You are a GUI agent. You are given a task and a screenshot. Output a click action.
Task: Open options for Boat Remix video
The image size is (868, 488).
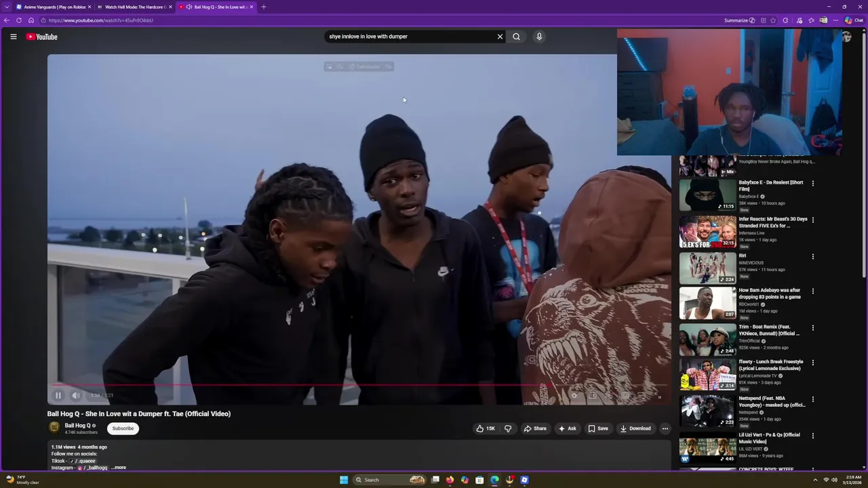812,327
